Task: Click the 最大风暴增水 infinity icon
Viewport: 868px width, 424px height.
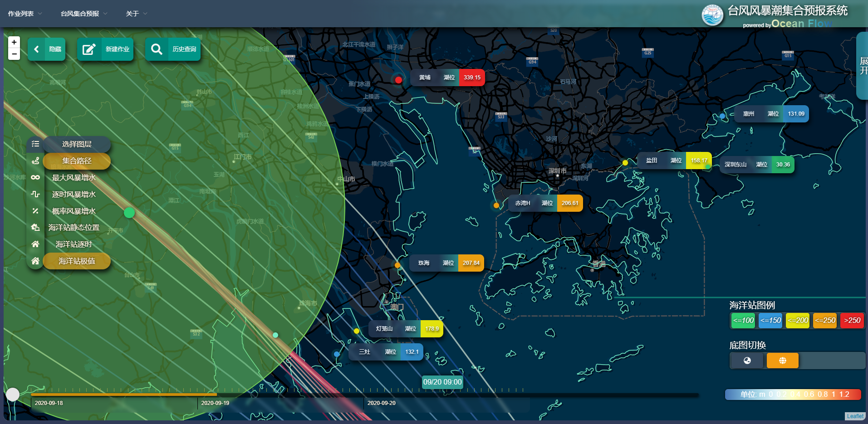Action: [x=35, y=177]
